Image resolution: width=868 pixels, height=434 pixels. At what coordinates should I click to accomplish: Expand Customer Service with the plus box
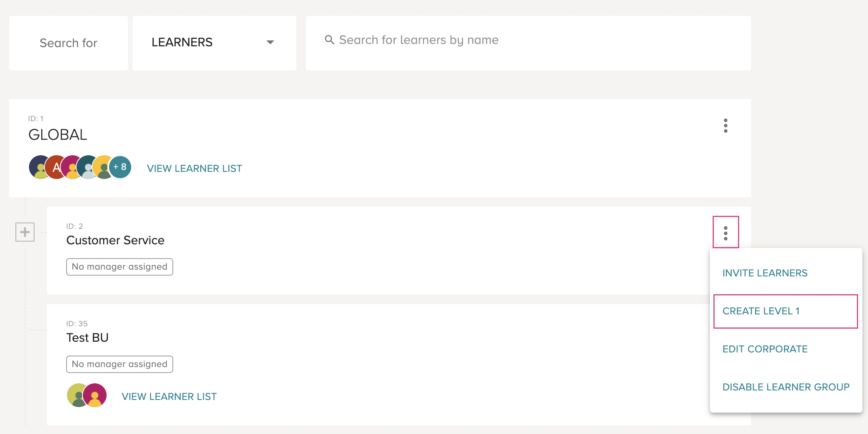25,232
